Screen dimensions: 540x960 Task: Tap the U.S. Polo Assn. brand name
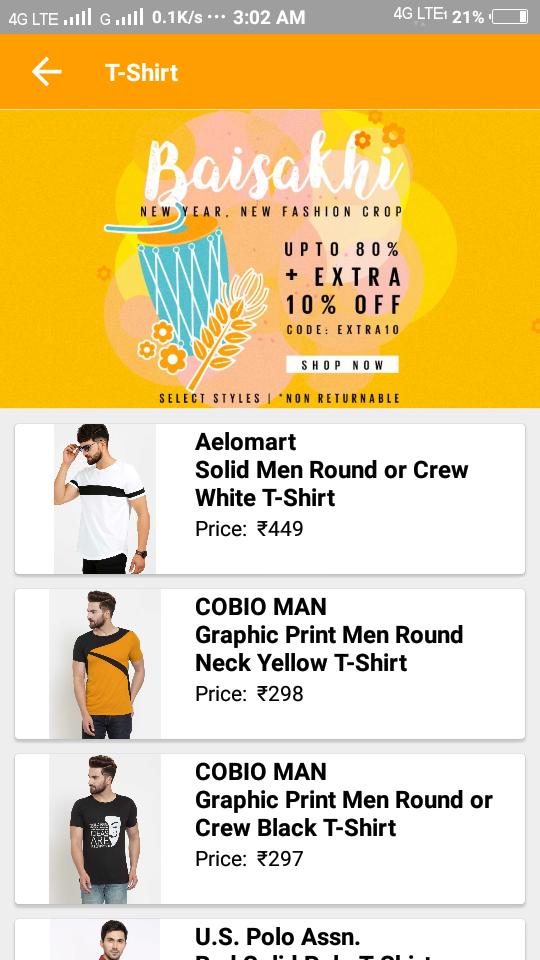point(277,937)
